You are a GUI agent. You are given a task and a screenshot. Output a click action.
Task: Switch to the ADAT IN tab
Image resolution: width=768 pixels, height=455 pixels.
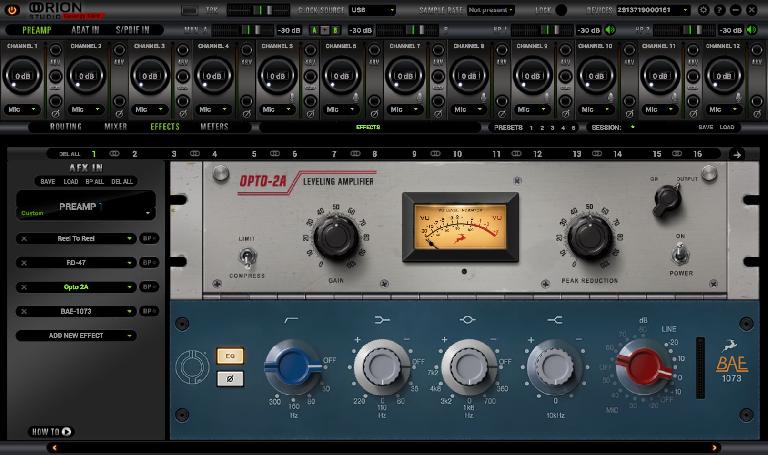pos(85,30)
